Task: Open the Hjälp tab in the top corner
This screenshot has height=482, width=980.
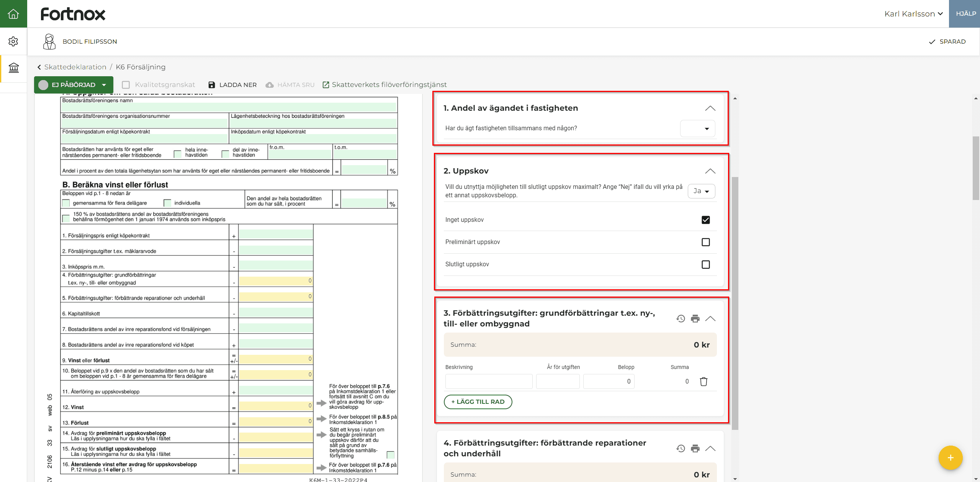Action: pos(964,14)
